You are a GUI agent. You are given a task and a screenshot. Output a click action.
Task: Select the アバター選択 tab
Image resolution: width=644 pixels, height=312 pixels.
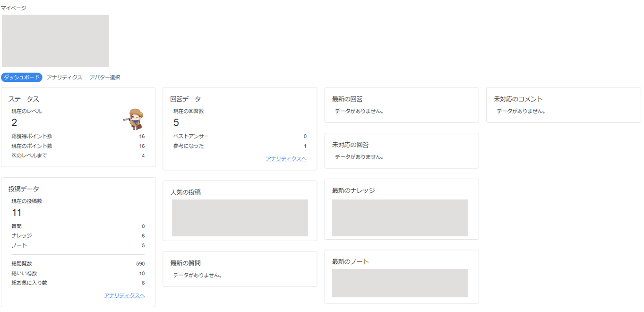(x=105, y=78)
